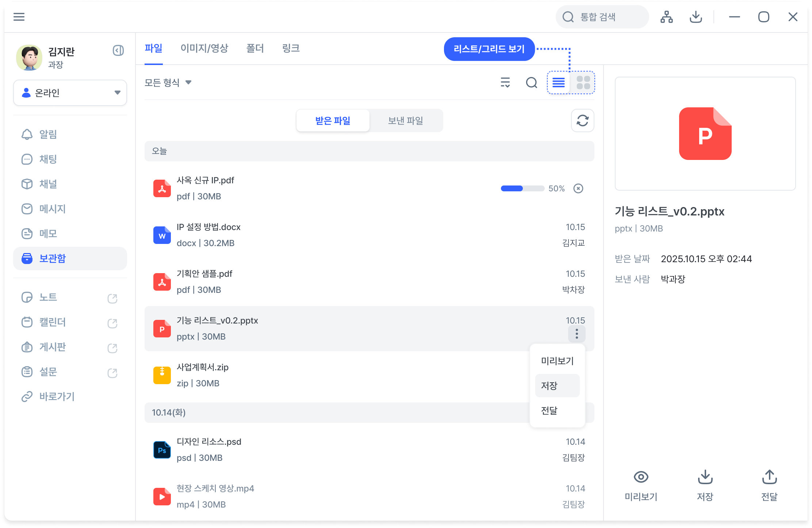Click the download manager icon in title bar
The image size is (812, 528).
click(696, 17)
